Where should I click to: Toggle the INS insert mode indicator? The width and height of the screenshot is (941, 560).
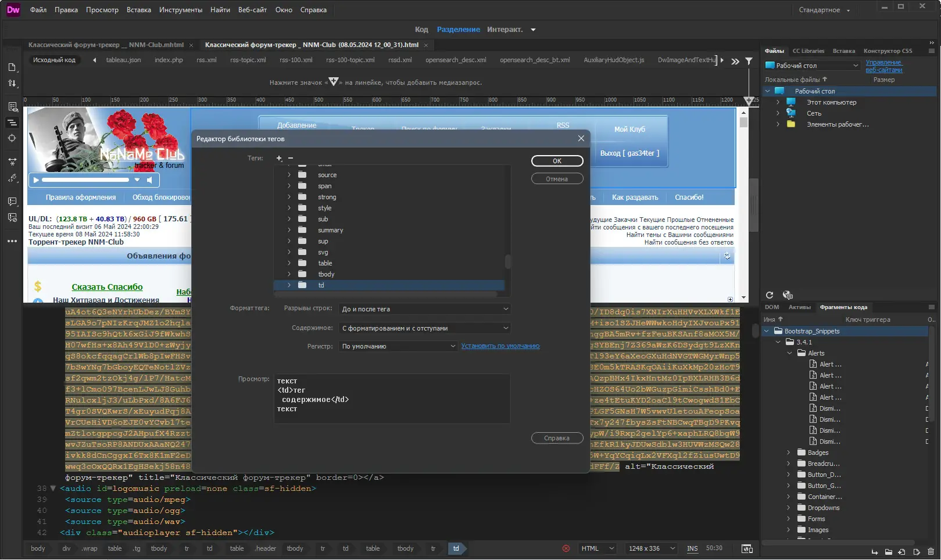click(692, 549)
